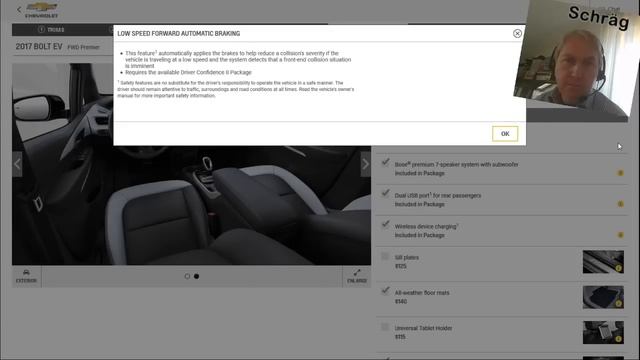Show the next interior image

[365, 164]
